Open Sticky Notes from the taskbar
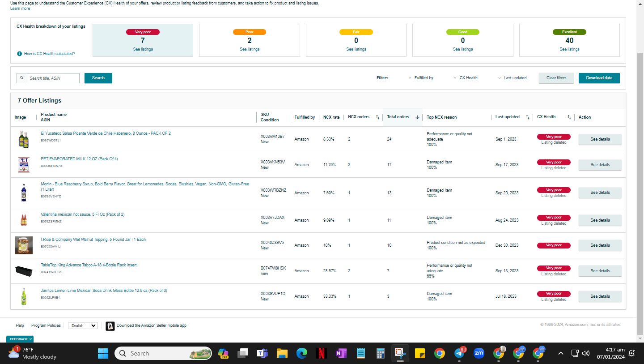The image size is (644, 364). pyautogui.click(x=419, y=353)
